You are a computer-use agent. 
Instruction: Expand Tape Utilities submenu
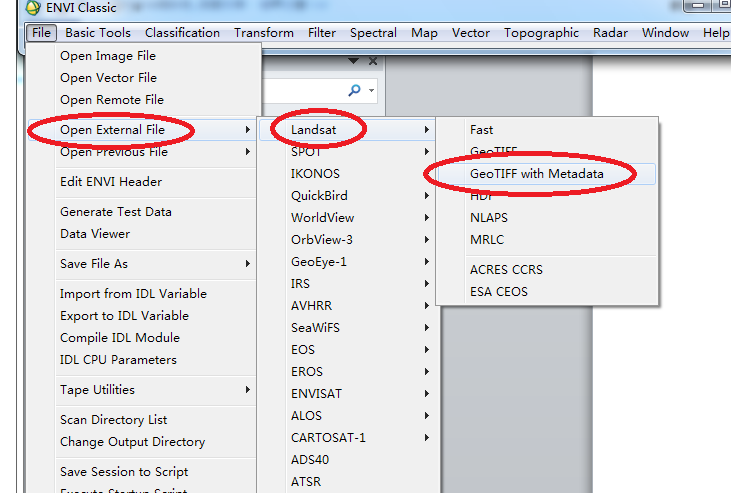[143, 390]
